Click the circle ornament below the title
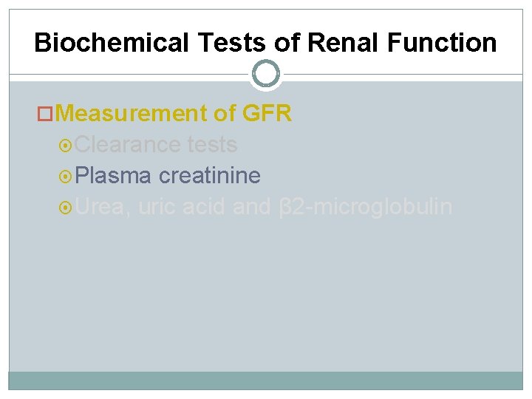Screen dimensions: 532x399 266,74
